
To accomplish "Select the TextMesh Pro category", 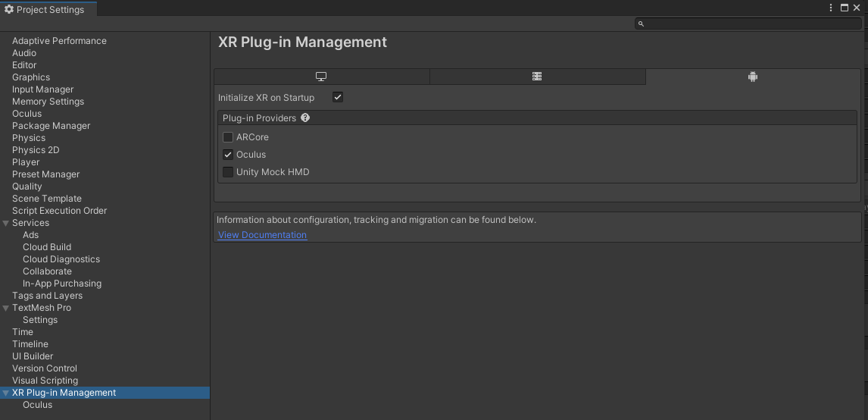I will coord(42,308).
